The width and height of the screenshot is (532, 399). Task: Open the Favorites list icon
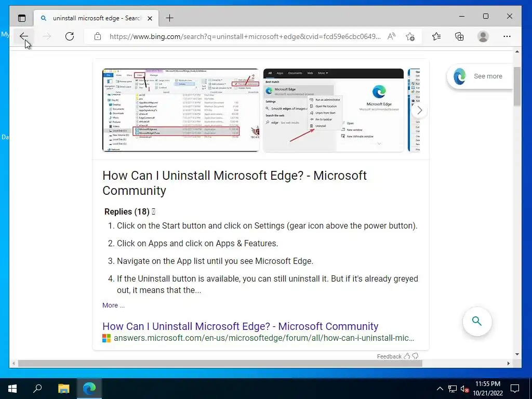pyautogui.click(x=436, y=36)
